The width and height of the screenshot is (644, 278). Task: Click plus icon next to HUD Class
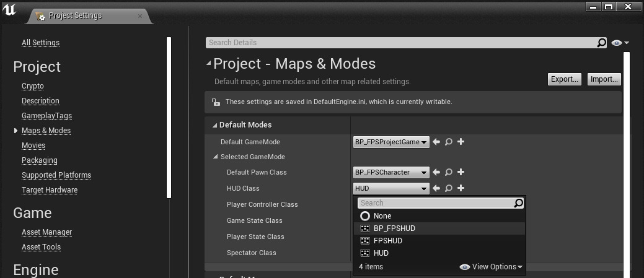(461, 189)
